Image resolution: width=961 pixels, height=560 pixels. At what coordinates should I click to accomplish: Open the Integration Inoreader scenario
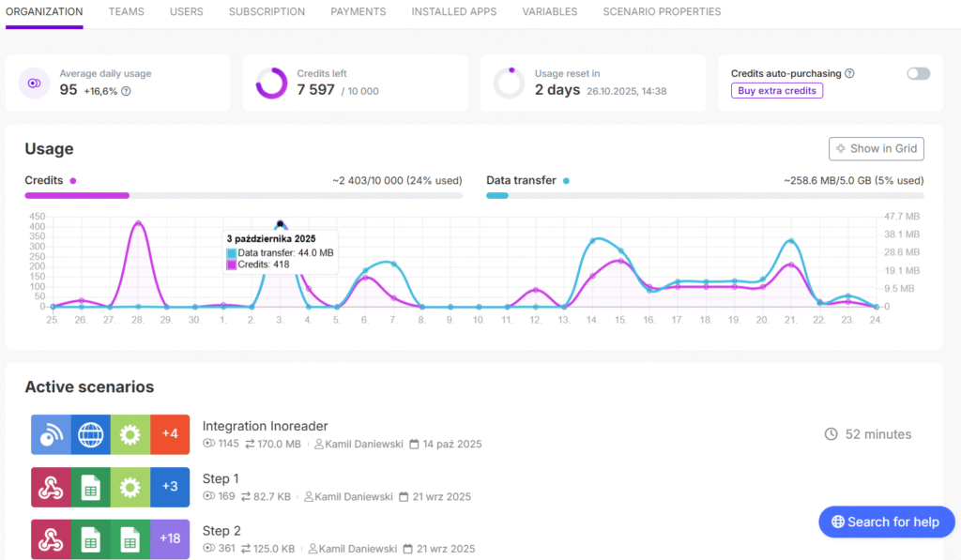(x=265, y=426)
